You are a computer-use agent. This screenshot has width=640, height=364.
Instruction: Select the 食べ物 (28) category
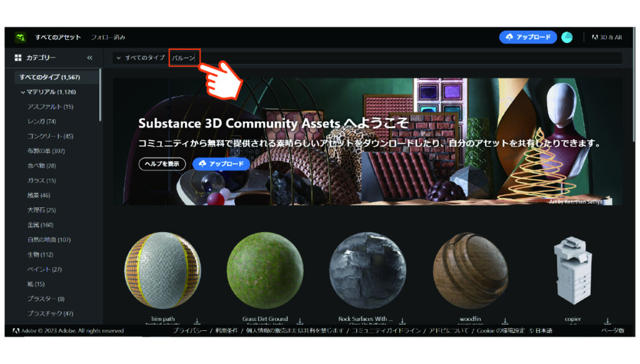click(x=42, y=166)
